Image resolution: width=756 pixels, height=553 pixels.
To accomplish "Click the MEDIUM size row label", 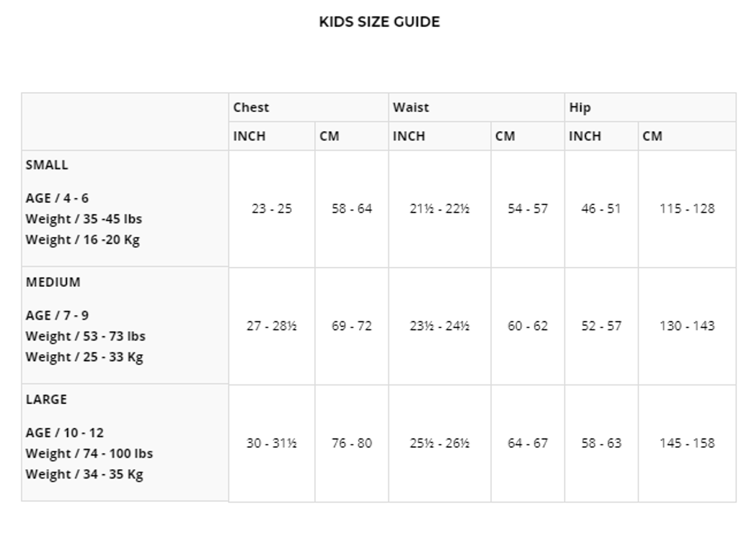I will pos(53,282).
